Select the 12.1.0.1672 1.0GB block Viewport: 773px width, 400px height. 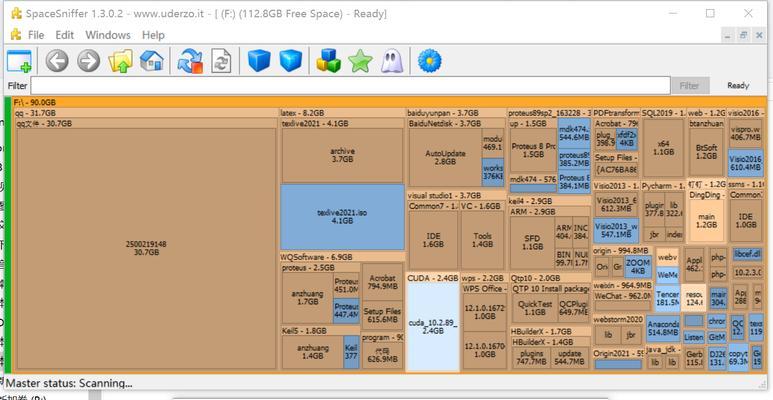[x=485, y=312]
